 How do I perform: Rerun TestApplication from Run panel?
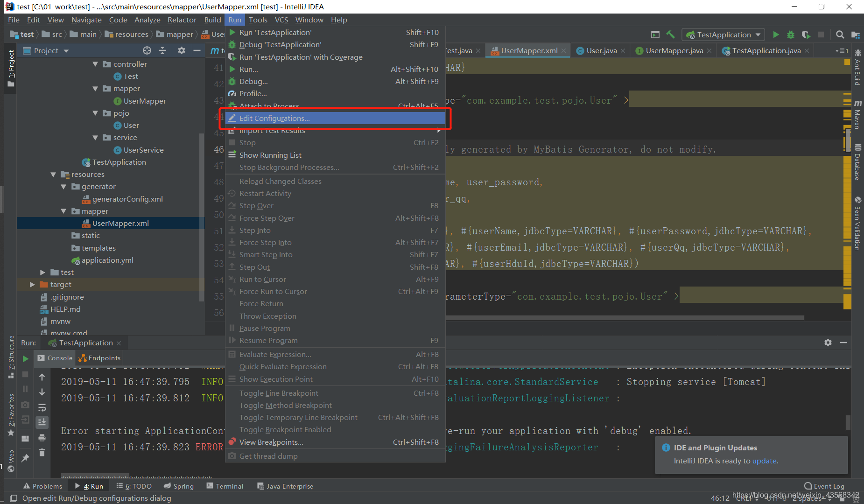(26, 358)
